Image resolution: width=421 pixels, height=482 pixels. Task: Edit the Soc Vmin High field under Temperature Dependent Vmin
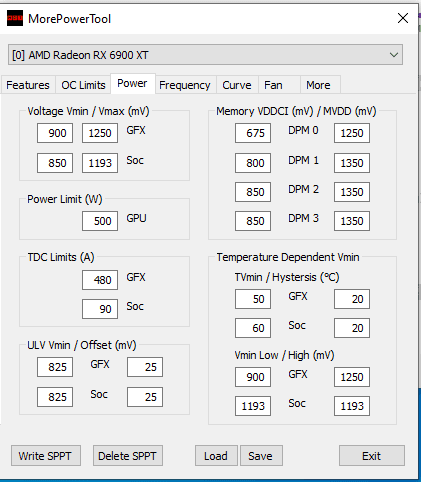(352, 406)
